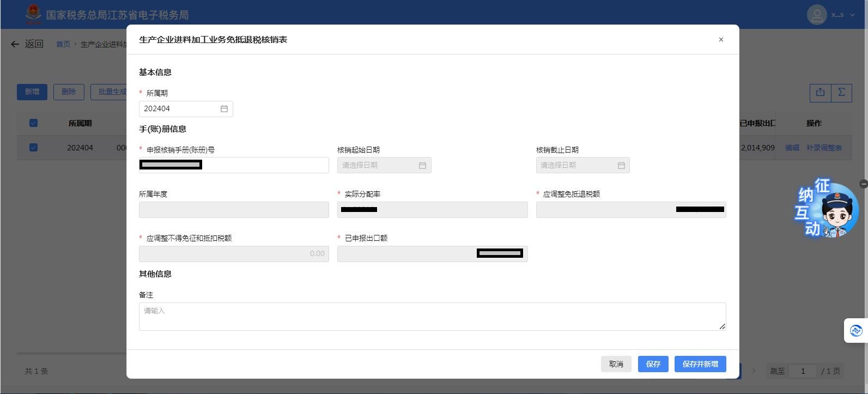Click the sigma sum icon button
This screenshot has height=394, width=868.
(841, 92)
